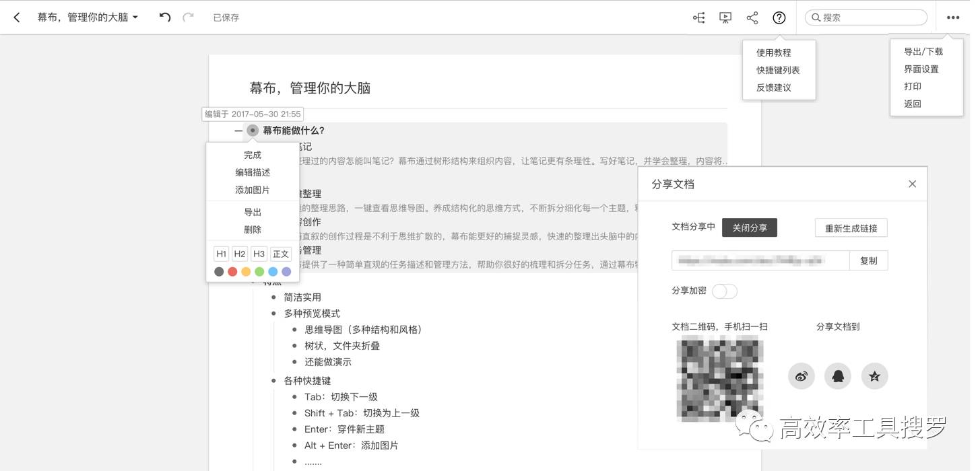This screenshot has height=471, width=980.
Task: Close the 分享文档 dialog
Action: tap(912, 184)
